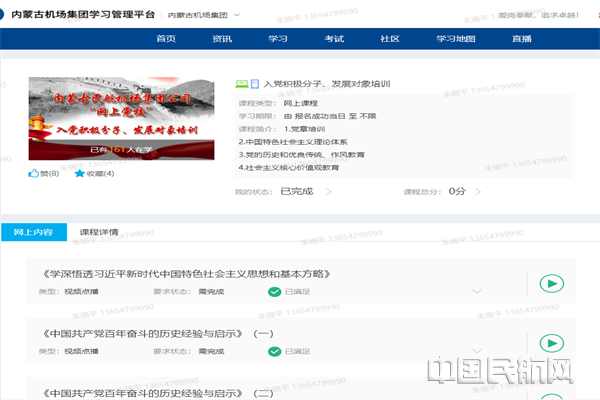Screen dimensions: 600x400
Task: Click the 已完成 status text
Action: pos(297,191)
